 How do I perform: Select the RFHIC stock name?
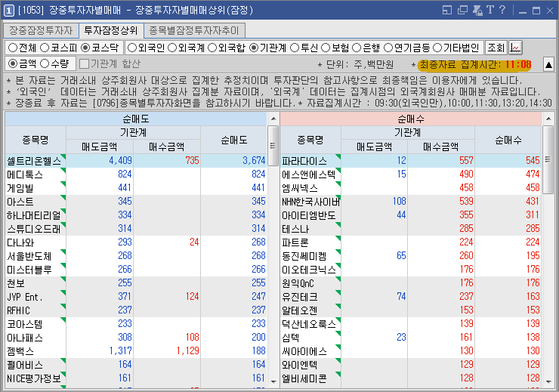[19, 310]
